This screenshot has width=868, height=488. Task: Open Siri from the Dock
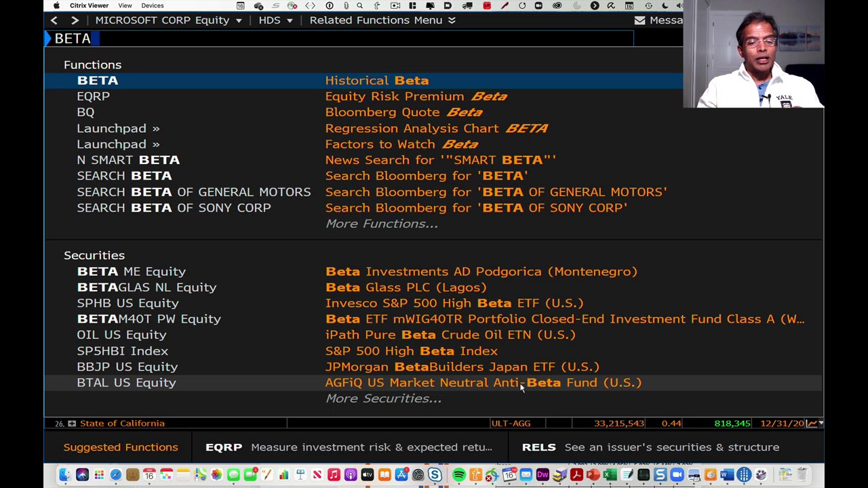click(82, 475)
